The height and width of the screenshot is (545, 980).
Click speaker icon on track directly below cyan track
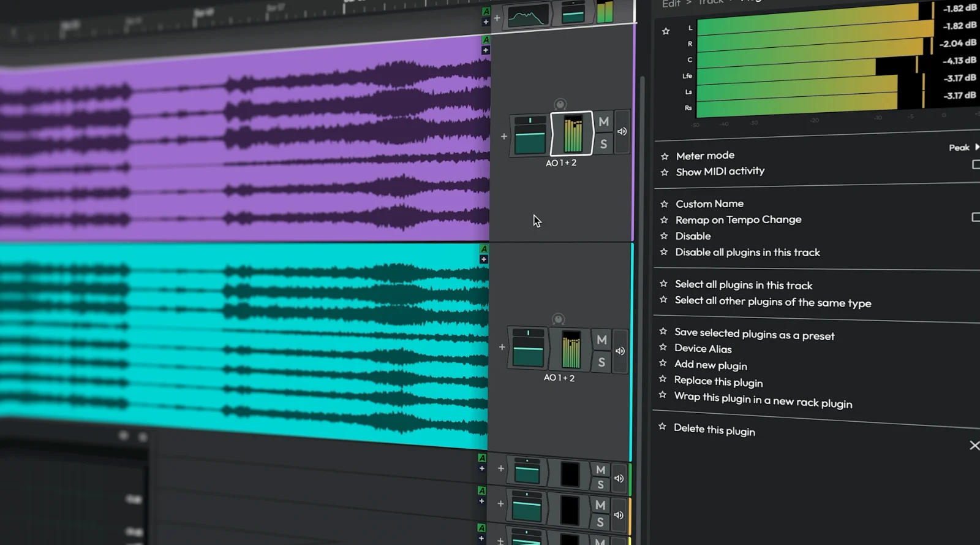click(619, 478)
